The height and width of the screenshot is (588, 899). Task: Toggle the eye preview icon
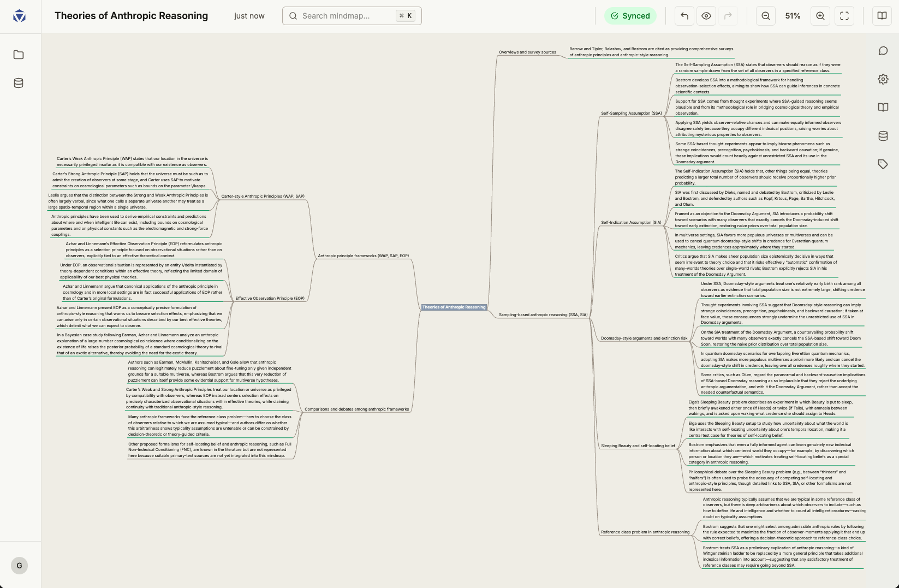[x=706, y=16]
